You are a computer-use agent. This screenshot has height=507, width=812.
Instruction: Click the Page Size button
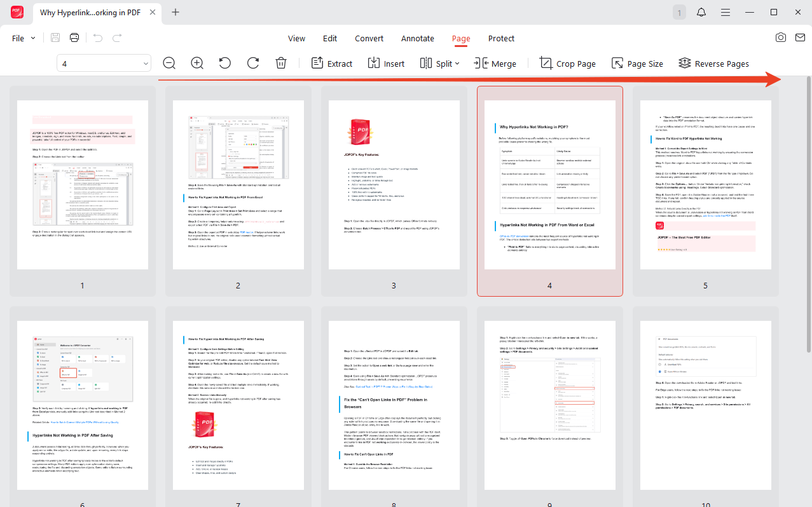pos(637,64)
